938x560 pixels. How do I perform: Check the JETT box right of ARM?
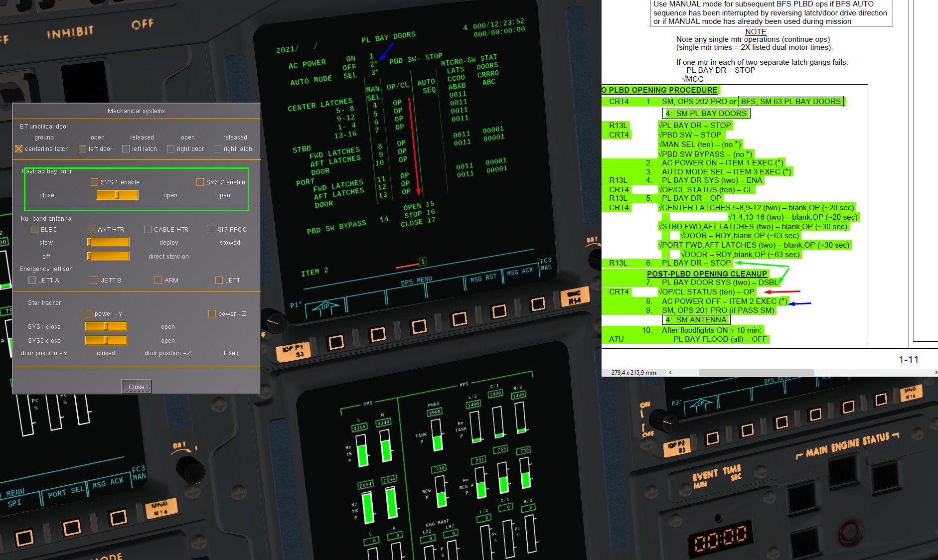click(x=219, y=280)
